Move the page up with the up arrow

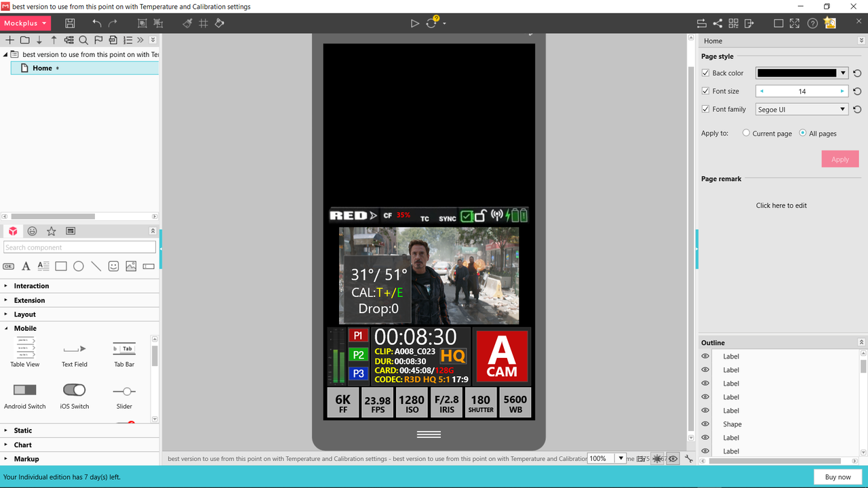(54, 40)
